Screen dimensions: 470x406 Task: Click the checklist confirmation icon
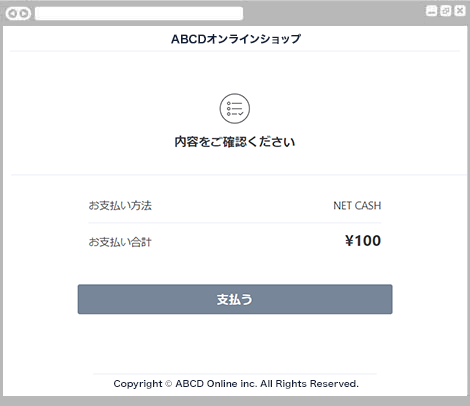(x=235, y=109)
